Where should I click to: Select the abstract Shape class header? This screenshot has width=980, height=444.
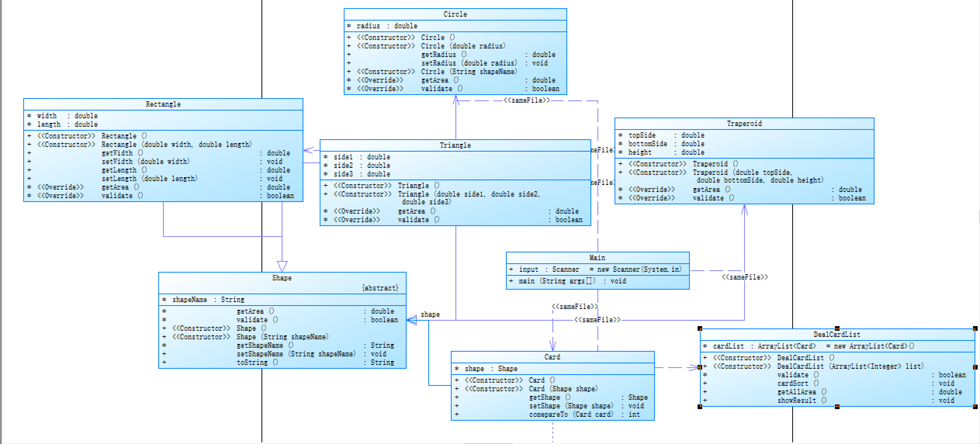[x=282, y=278]
